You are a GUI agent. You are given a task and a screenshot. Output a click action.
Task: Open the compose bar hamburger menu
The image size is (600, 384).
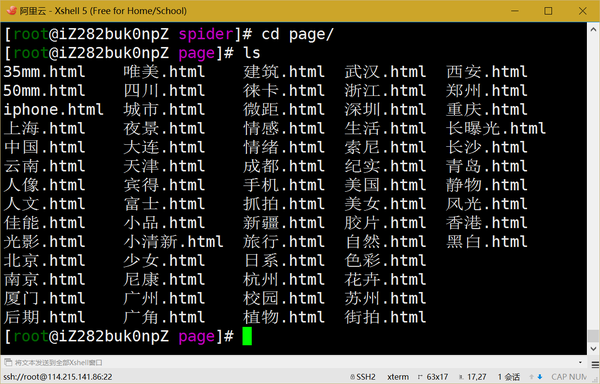[595, 364]
